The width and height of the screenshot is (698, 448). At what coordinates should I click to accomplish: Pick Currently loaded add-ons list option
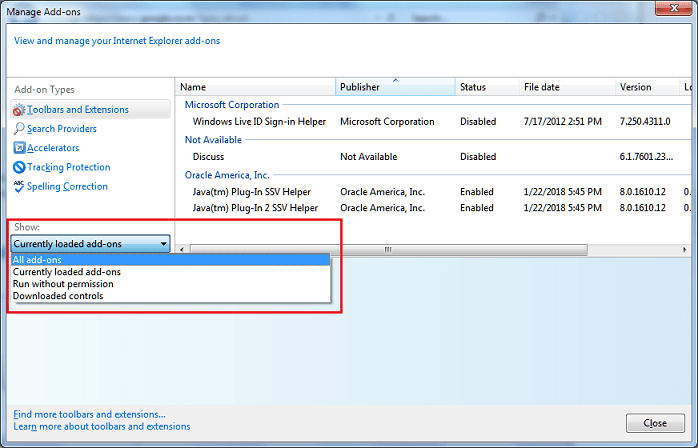point(170,272)
